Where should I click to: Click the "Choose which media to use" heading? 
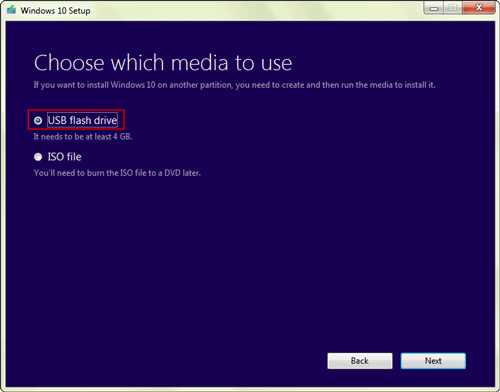163,63
